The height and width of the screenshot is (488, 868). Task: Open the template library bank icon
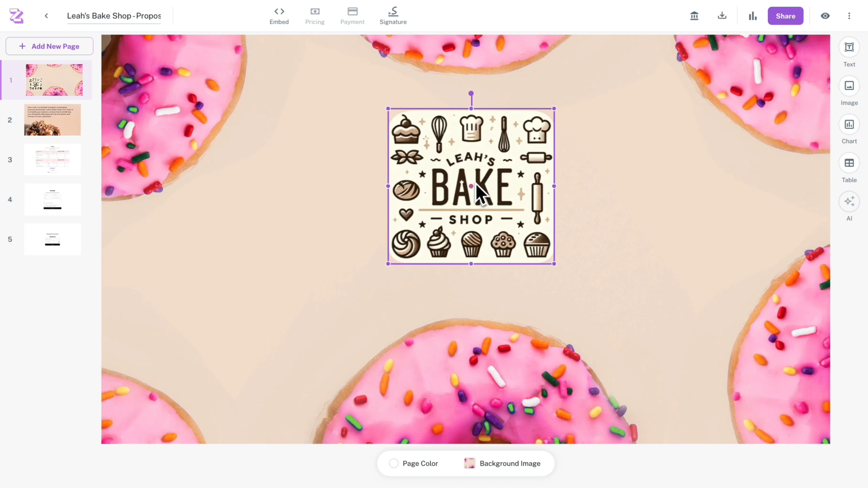pyautogui.click(x=694, y=16)
